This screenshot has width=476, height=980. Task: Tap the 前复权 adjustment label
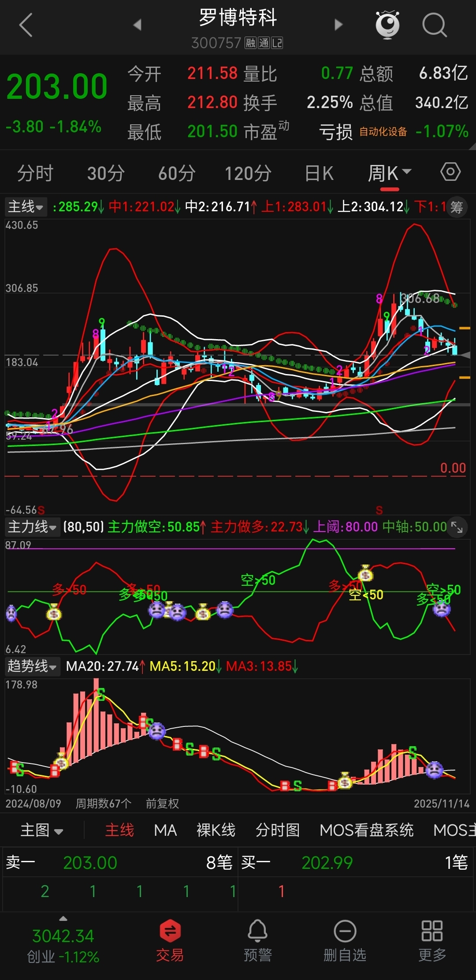163,804
